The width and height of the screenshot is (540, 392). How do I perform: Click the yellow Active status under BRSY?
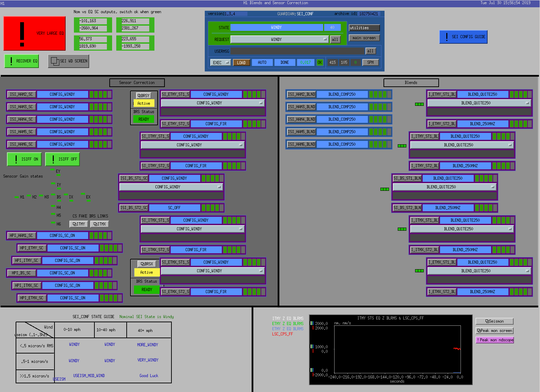pos(144,103)
